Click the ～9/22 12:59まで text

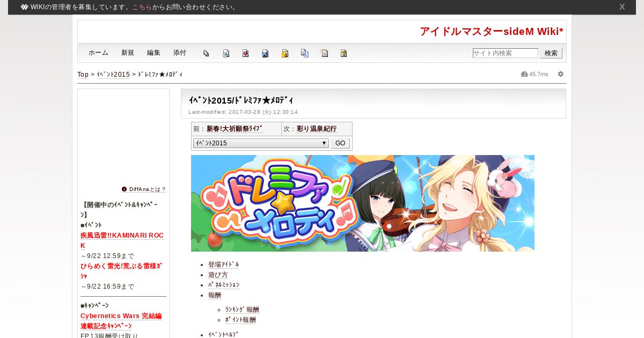pyautogui.click(x=107, y=256)
